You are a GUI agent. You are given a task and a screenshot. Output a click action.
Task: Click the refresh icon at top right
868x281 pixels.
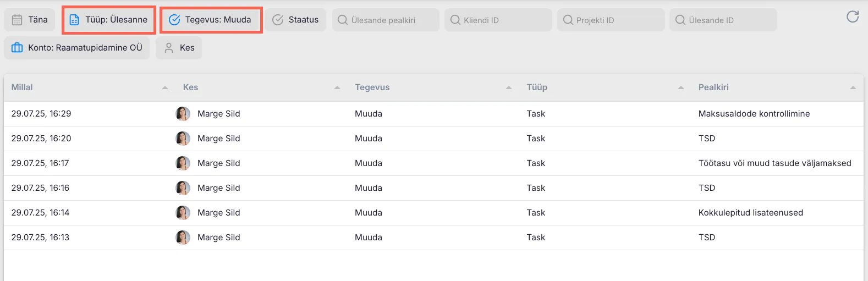coord(852,17)
